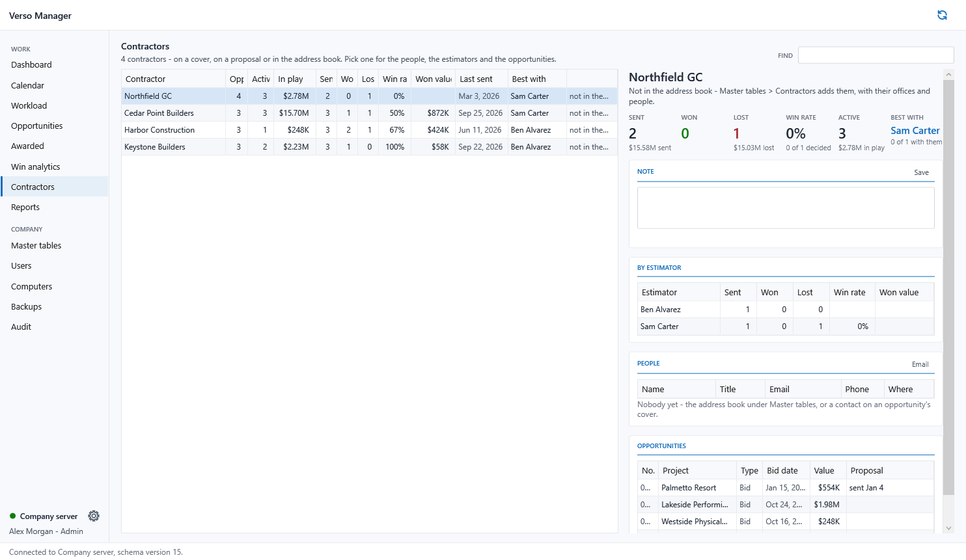Image resolution: width=966 pixels, height=560 pixels.
Task: Click the $15.70M in play cell
Action: 295,113
